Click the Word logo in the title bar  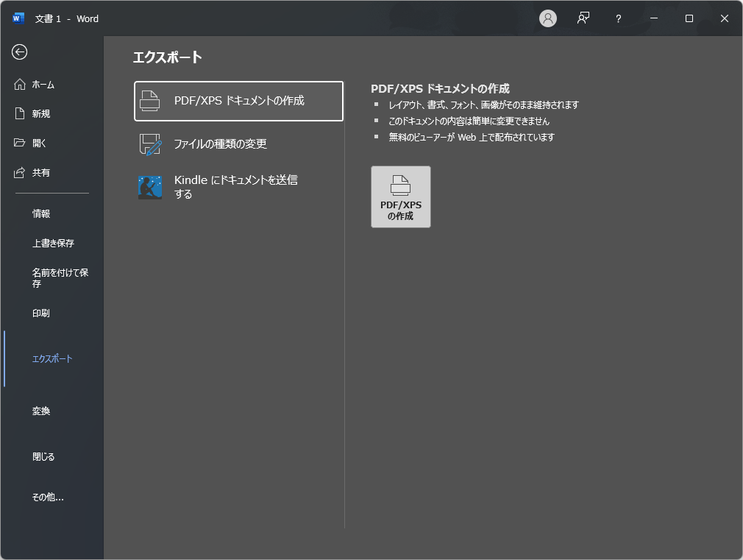pos(18,18)
